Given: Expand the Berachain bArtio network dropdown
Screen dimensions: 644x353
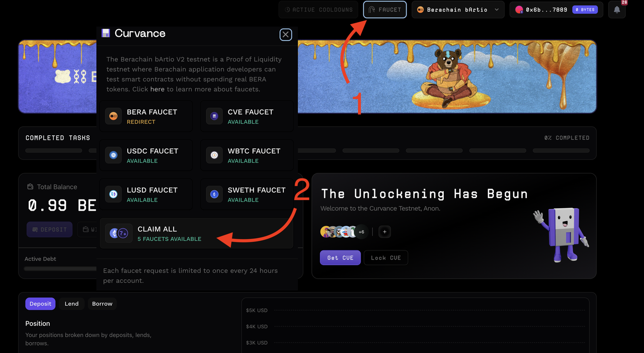Looking at the screenshot, I should [x=458, y=10].
